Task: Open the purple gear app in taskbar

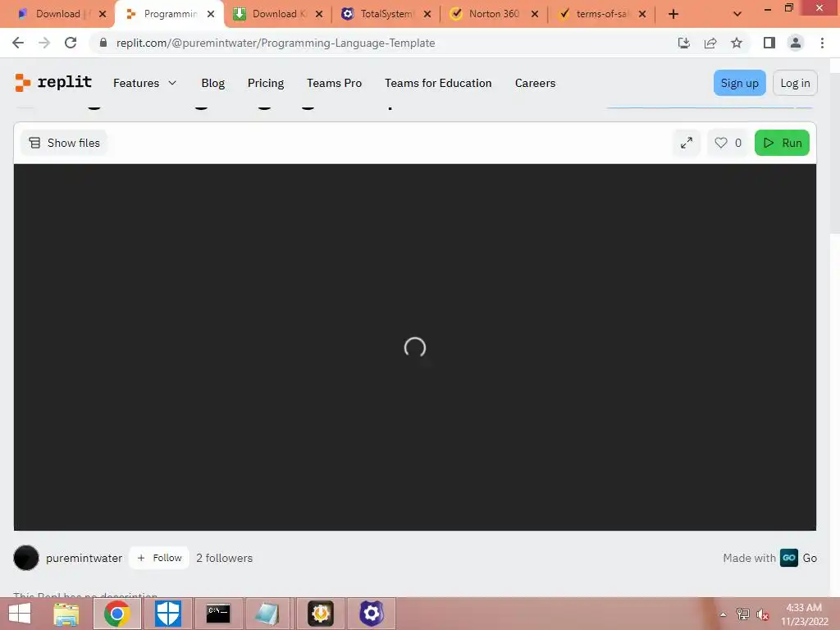Action: tap(372, 614)
